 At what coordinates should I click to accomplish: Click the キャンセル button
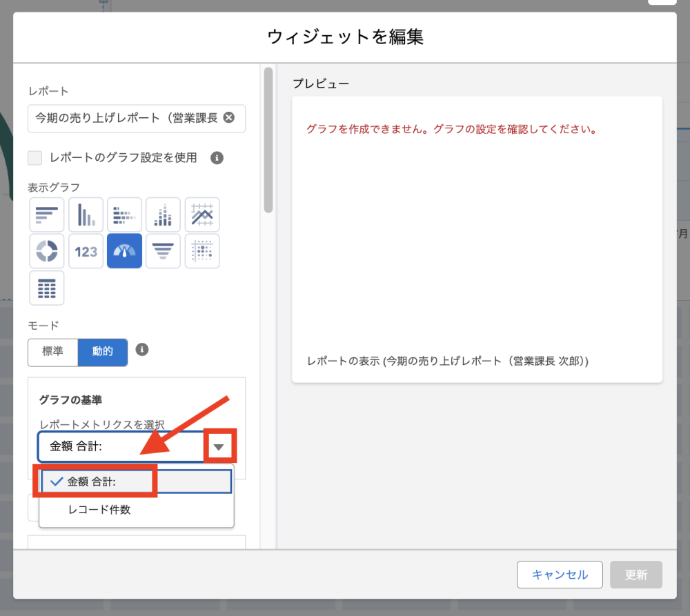(x=560, y=575)
